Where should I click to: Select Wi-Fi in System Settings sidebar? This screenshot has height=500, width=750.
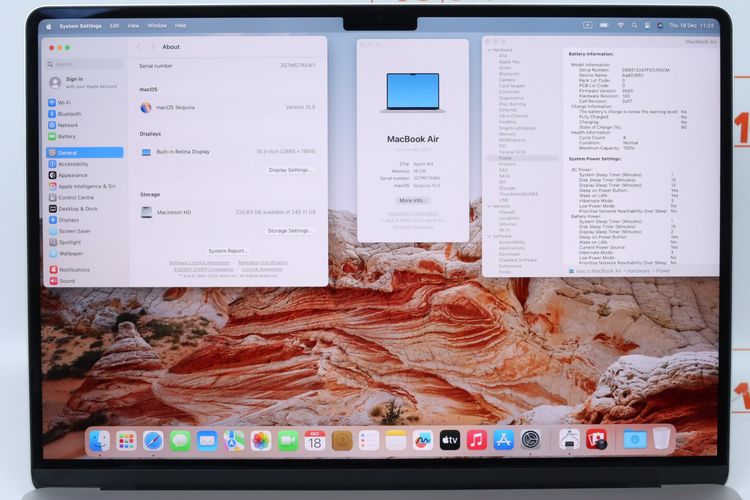coord(85,102)
